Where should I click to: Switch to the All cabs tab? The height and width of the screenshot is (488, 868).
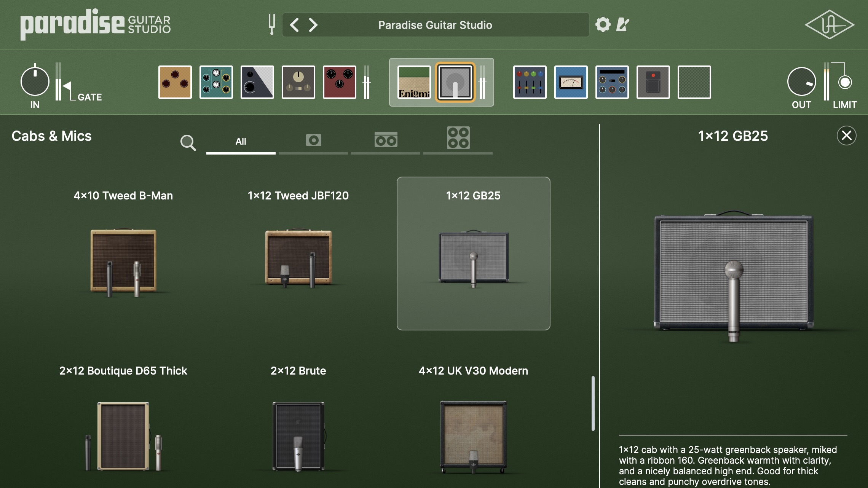[x=241, y=142]
